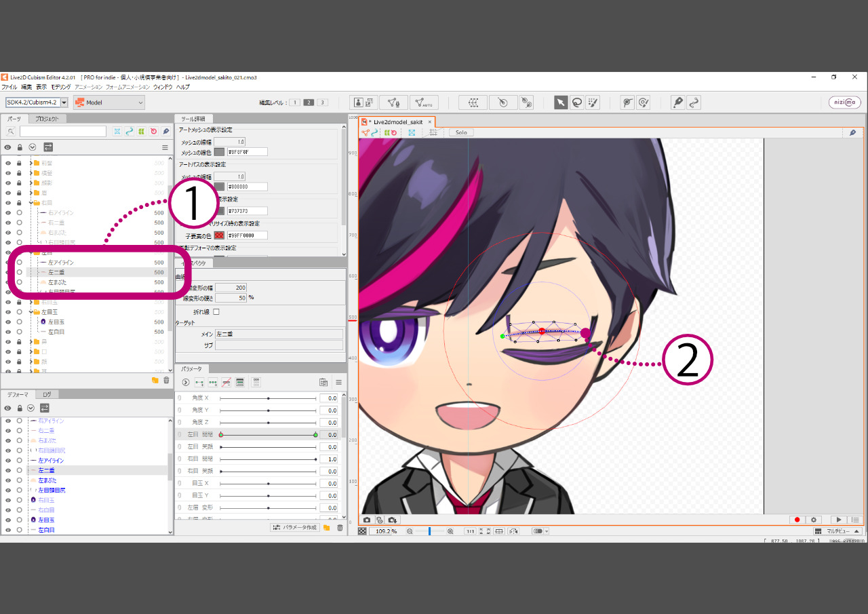
Task: Click the parts search input field
Action: pos(63,132)
